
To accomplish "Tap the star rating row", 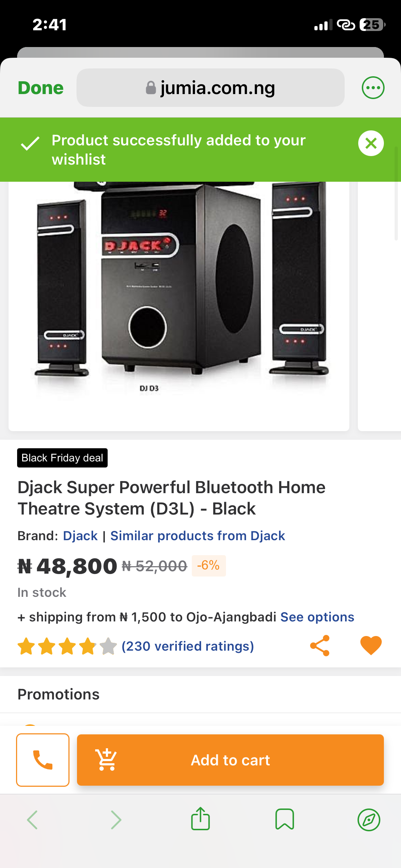I will coord(67,646).
